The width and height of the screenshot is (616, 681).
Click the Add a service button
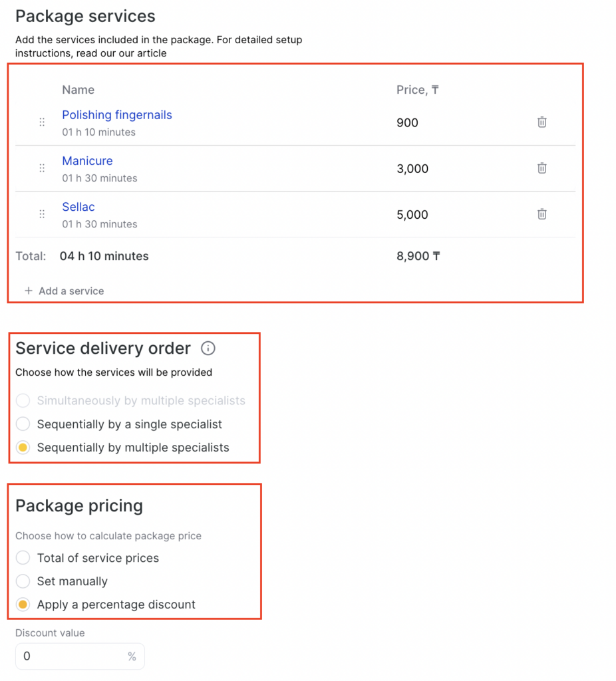tap(71, 291)
